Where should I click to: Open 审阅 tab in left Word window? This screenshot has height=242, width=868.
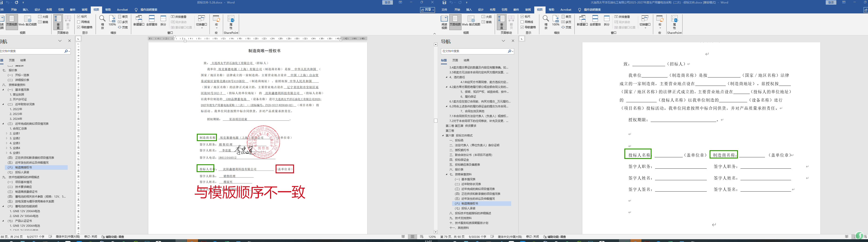click(85, 10)
